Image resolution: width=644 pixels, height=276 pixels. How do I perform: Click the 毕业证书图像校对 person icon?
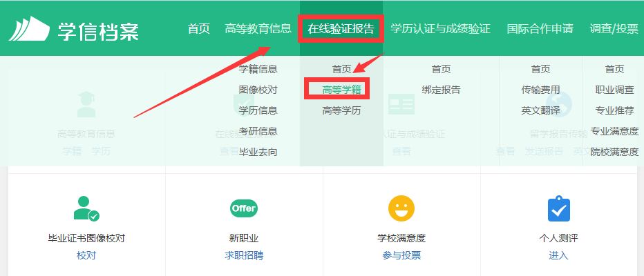pyautogui.click(x=86, y=209)
